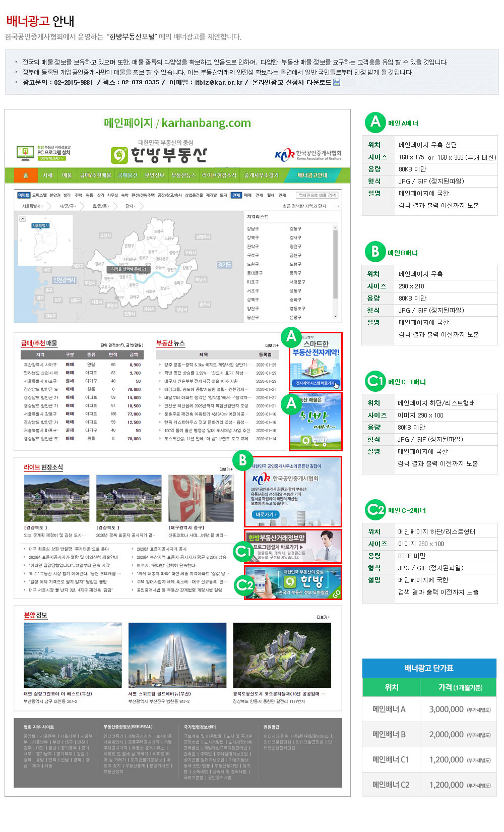504x832 pixels.
Task: Select the 상가 property type tab
Action: pyautogui.click(x=101, y=195)
